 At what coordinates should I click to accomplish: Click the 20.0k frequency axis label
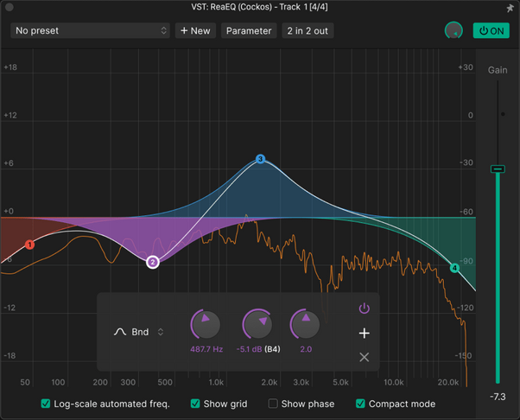(448, 382)
